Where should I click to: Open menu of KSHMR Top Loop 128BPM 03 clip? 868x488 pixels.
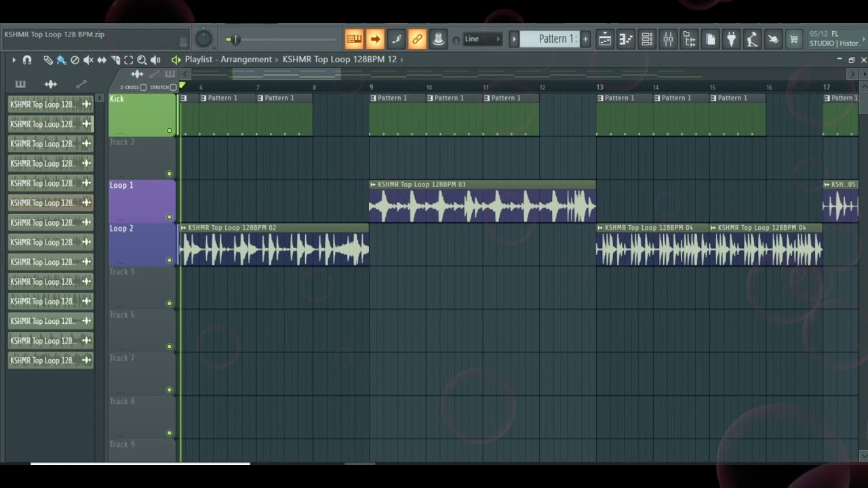coord(373,184)
